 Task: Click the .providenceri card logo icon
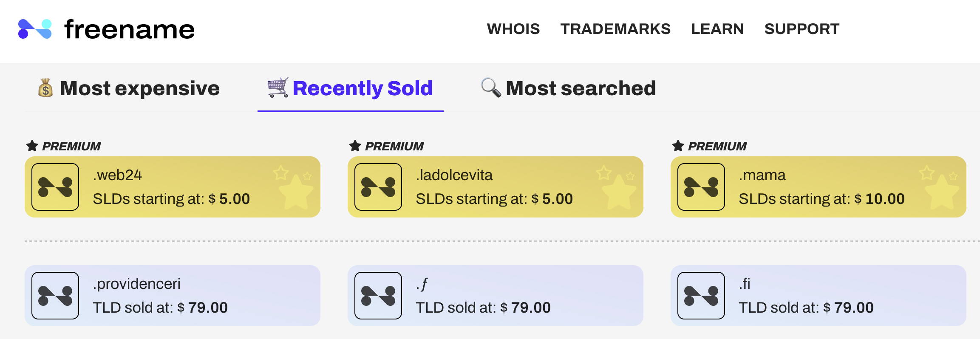pyautogui.click(x=55, y=296)
